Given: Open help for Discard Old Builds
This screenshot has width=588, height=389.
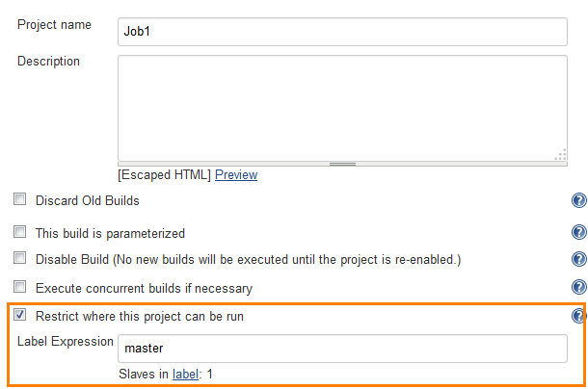Looking at the screenshot, I should coord(579,201).
